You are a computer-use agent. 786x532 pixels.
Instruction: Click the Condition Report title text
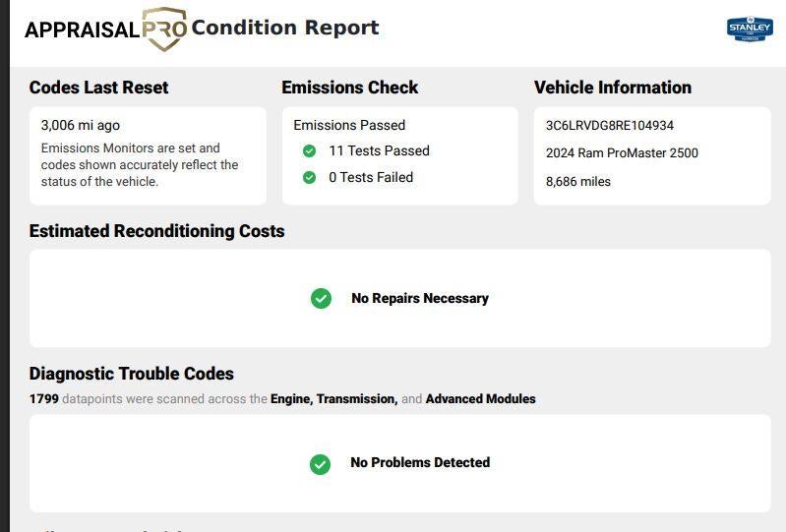coord(285,28)
